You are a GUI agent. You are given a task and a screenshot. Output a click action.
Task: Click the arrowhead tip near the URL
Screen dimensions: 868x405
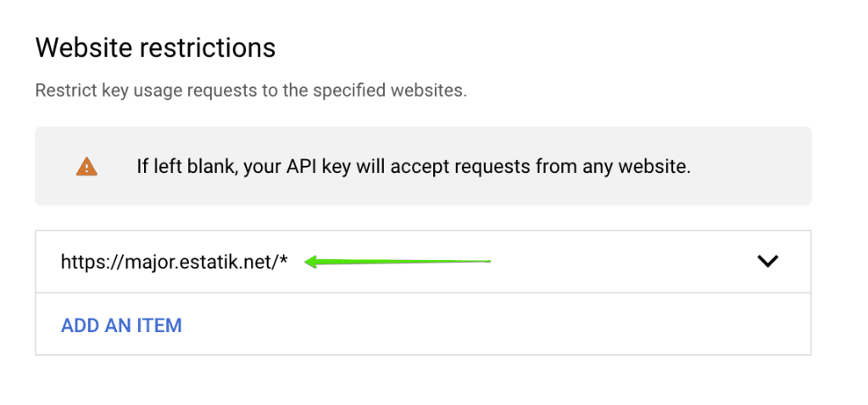tap(309, 262)
